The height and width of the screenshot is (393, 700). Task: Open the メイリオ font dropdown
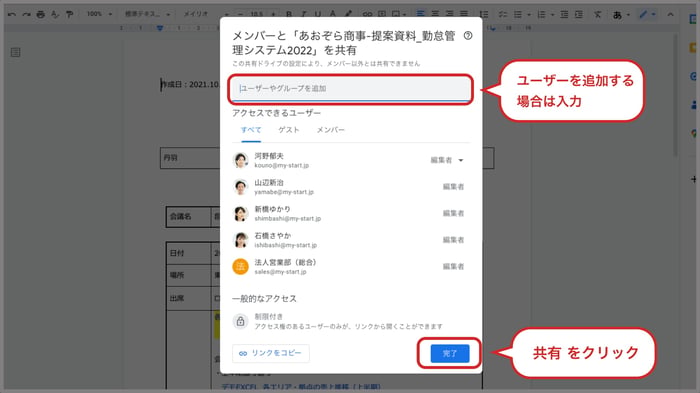(x=205, y=14)
